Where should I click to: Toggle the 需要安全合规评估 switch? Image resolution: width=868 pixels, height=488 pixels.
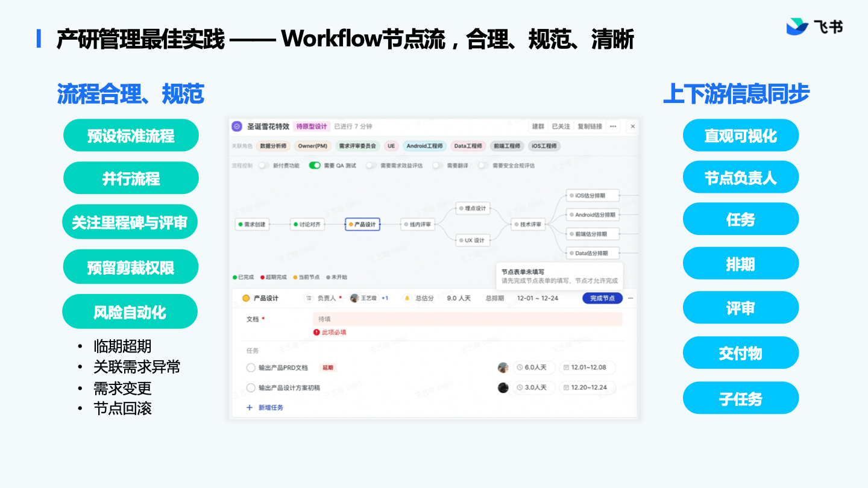[483, 165]
